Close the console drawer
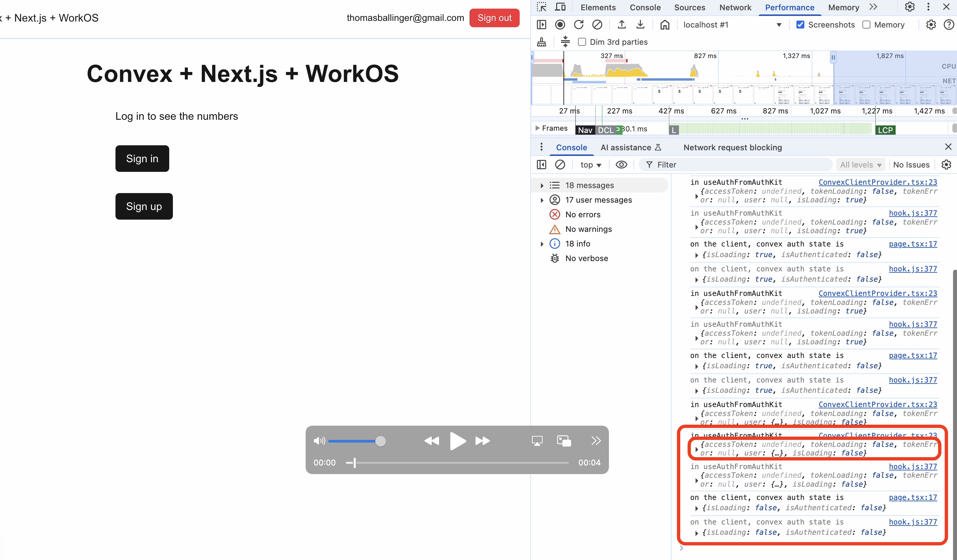Image resolution: width=957 pixels, height=560 pixels. (x=948, y=147)
